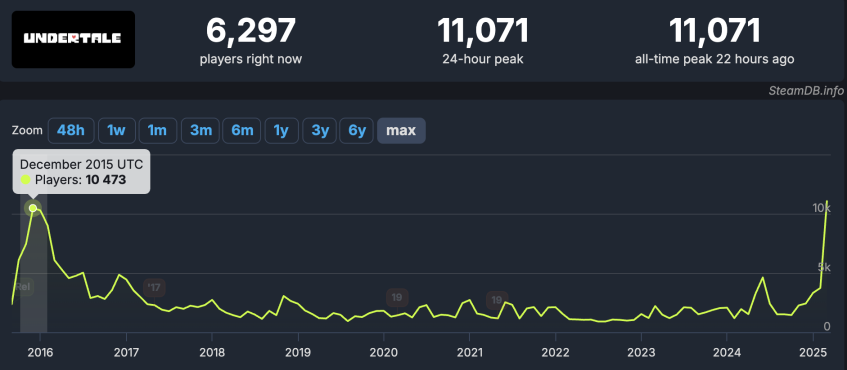Click the '17 event marker on chart
Screen dimensions: 847x370
coord(154,287)
